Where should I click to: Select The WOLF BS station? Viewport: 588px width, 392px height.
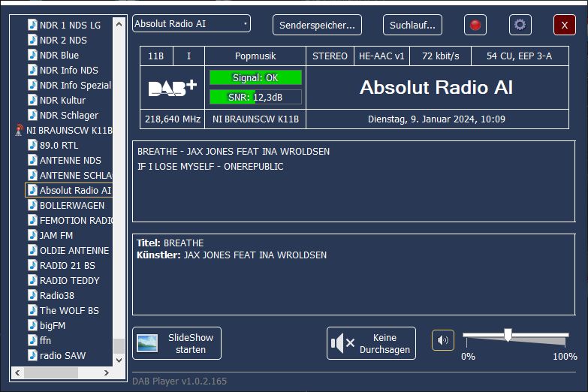69,310
